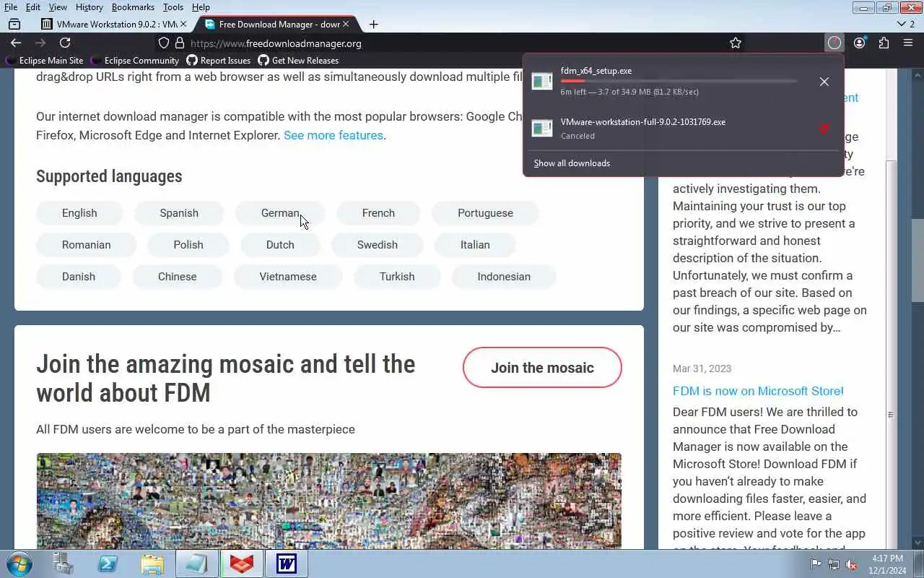The image size is (924, 578).
Task: Open the History menu
Action: pyautogui.click(x=89, y=7)
